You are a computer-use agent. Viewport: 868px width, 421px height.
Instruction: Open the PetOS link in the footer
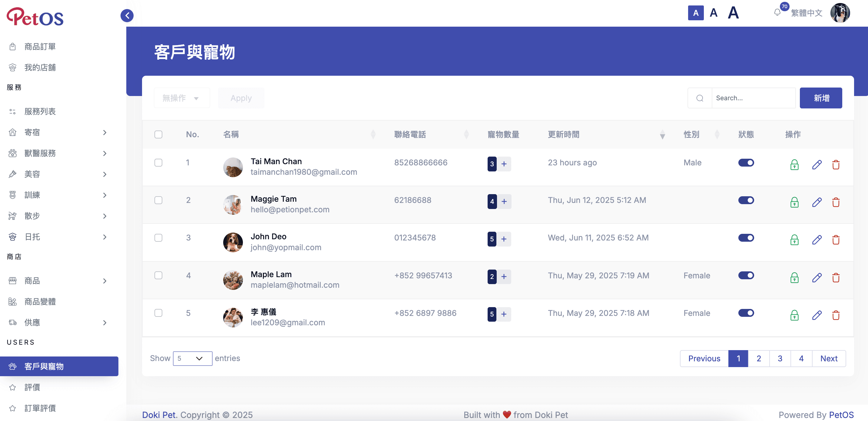point(841,415)
